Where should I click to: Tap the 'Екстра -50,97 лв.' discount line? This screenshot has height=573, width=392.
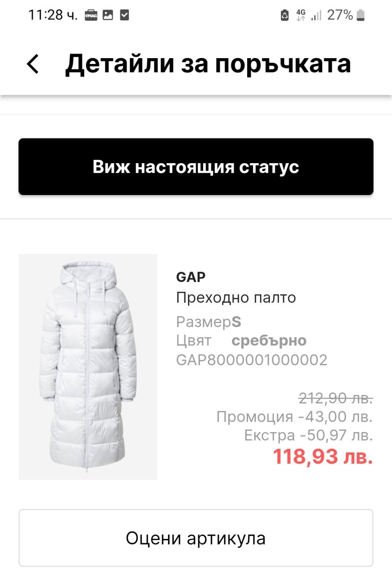click(x=308, y=435)
